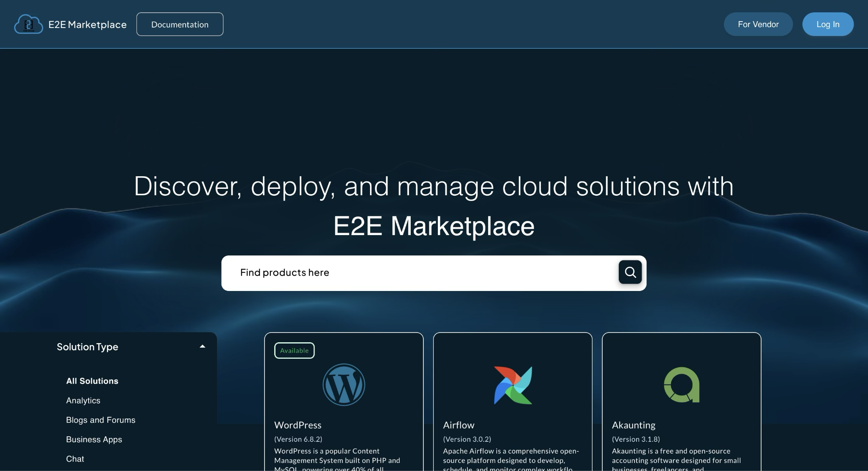Select All Solutions in the sidebar
Image resolution: width=868 pixels, height=471 pixels.
click(92, 381)
